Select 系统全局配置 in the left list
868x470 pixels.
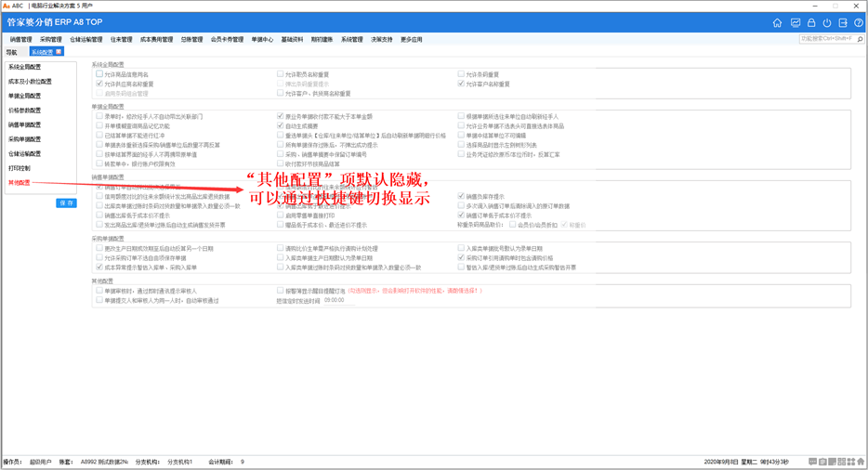[24, 67]
